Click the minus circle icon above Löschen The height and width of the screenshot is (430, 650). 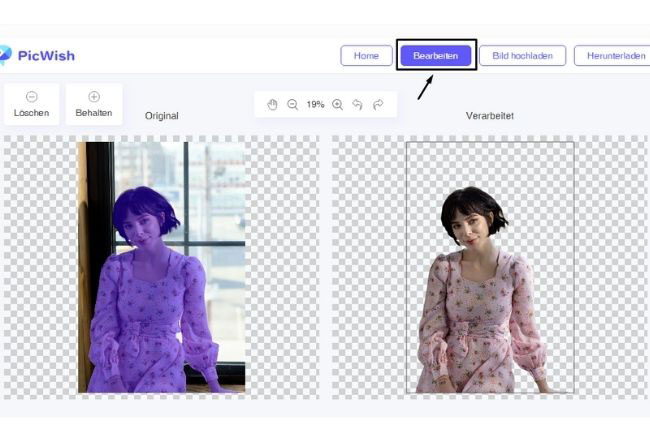(32, 97)
